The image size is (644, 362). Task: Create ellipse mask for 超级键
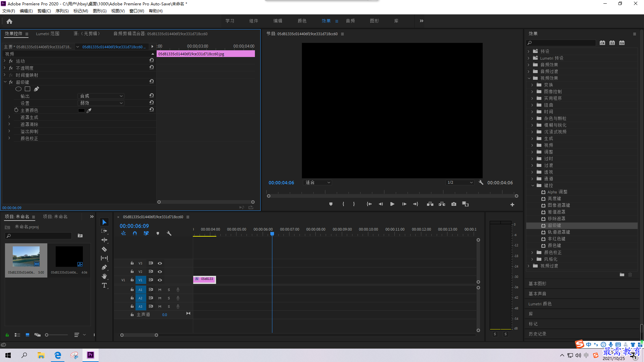pos(18,89)
